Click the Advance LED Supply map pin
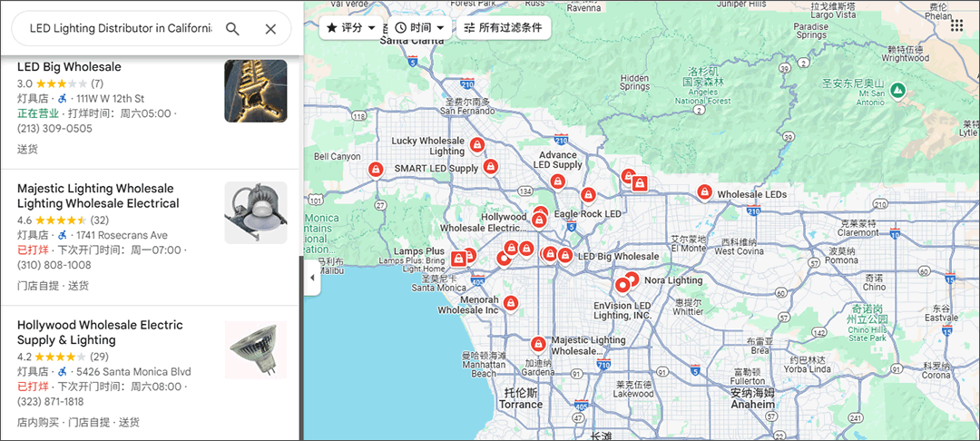The width and height of the screenshot is (980, 441). coord(557,181)
